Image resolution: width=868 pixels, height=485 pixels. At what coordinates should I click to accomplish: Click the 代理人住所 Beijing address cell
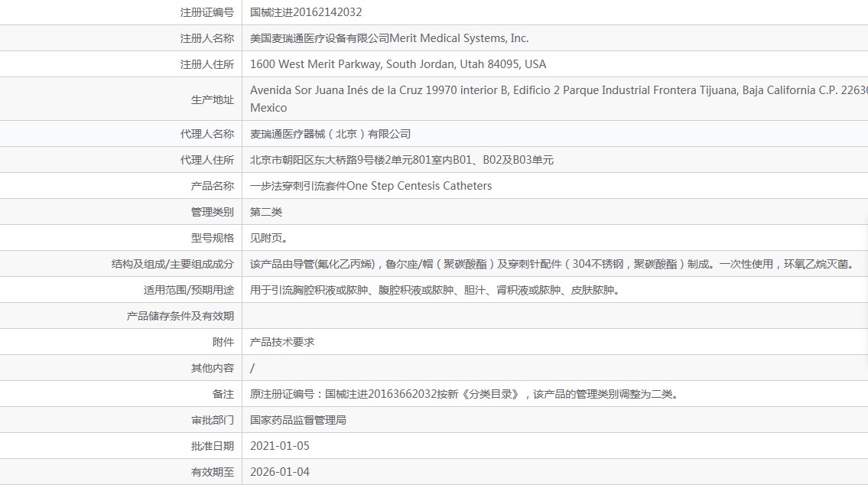pos(401,160)
